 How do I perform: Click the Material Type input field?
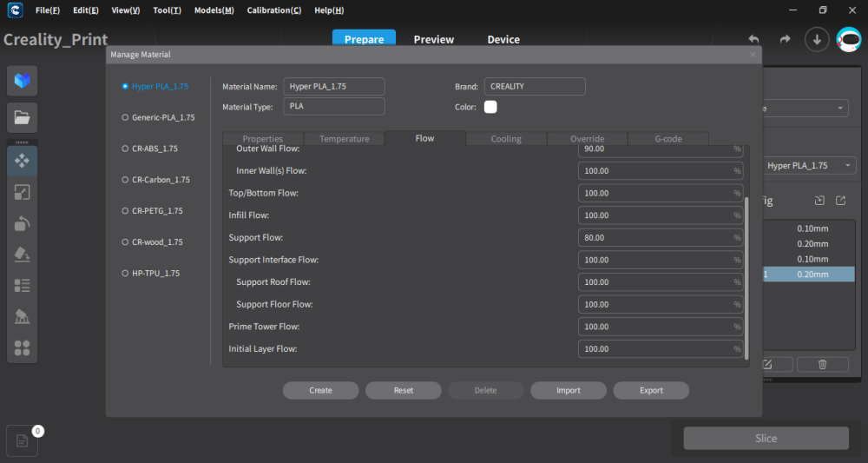(x=334, y=106)
